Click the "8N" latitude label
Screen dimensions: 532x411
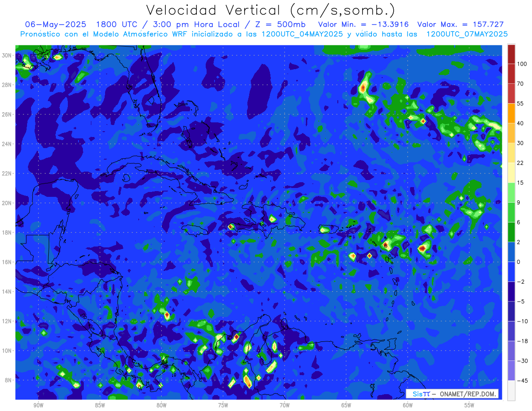point(8,380)
